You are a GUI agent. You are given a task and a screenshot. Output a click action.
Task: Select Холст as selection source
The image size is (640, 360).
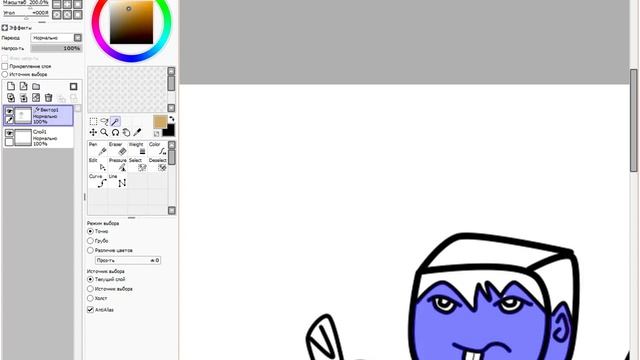pyautogui.click(x=90, y=298)
